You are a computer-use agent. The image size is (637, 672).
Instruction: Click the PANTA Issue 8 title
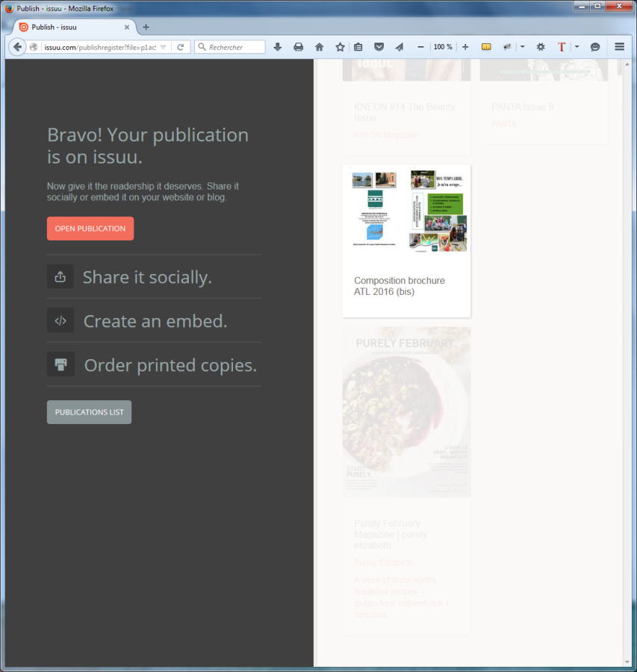(x=522, y=107)
